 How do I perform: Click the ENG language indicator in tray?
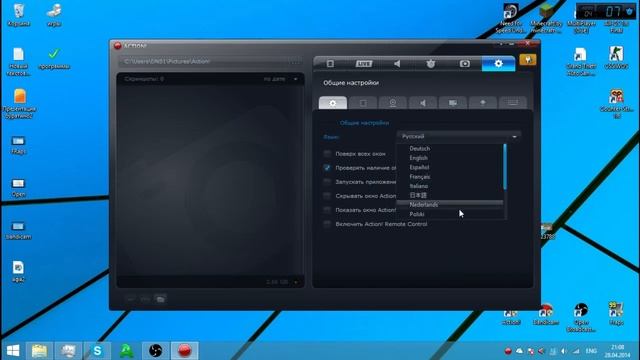tap(591, 351)
